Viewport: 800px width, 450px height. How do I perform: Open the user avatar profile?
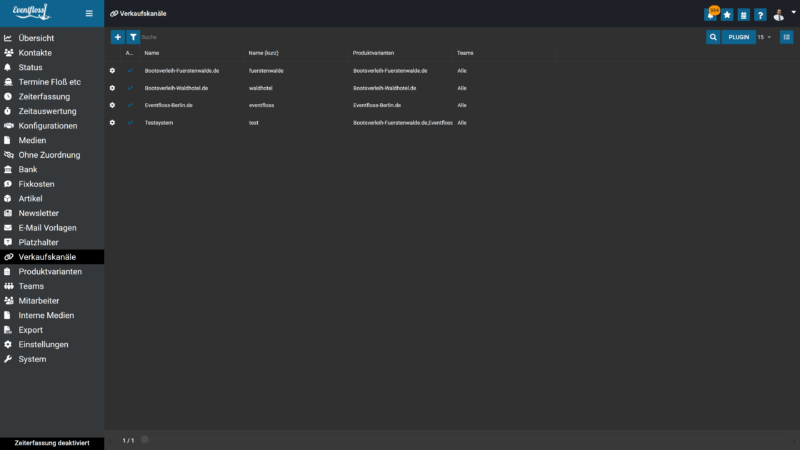(779, 15)
